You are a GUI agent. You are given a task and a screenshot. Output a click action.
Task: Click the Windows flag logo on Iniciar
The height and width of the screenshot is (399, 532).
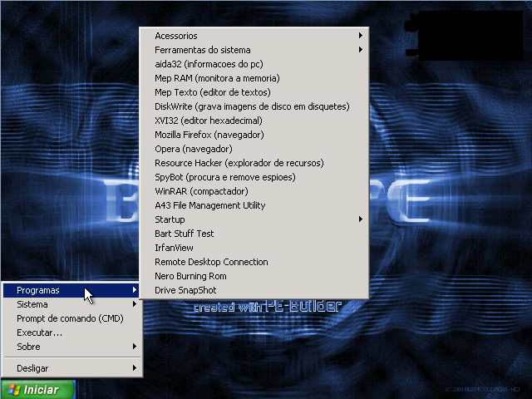(13, 390)
